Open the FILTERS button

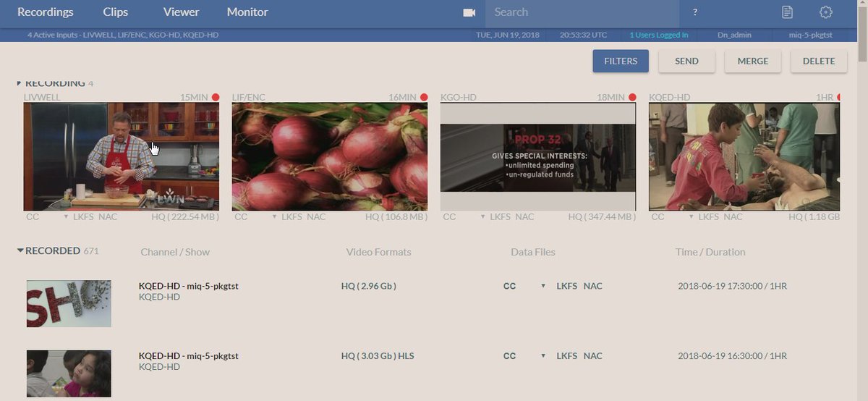(621, 62)
